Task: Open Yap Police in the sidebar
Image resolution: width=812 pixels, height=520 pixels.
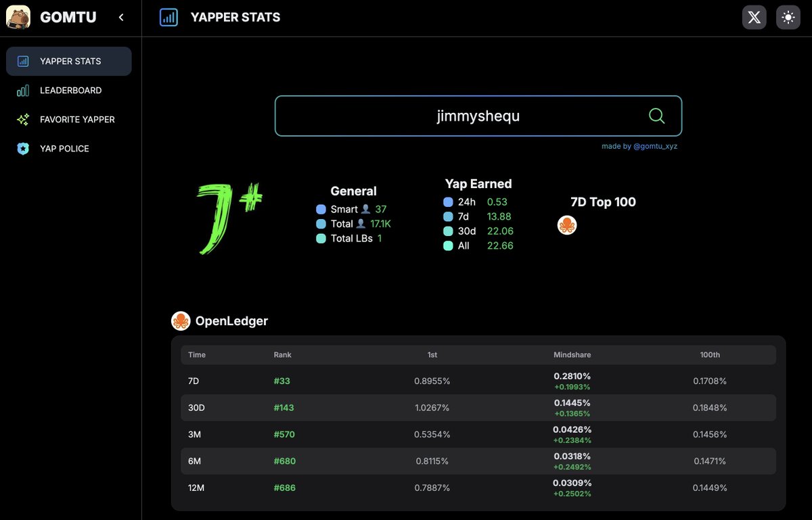Action: click(69, 148)
